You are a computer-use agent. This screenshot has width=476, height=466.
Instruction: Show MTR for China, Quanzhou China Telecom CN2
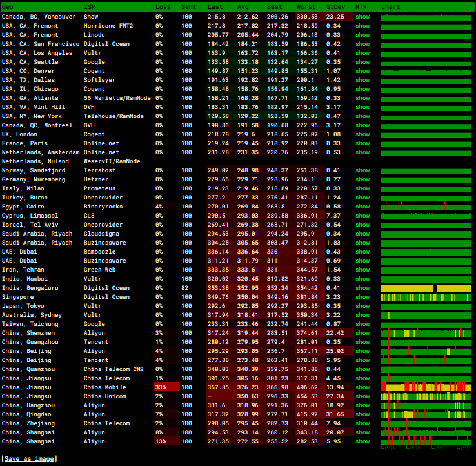tap(362, 369)
